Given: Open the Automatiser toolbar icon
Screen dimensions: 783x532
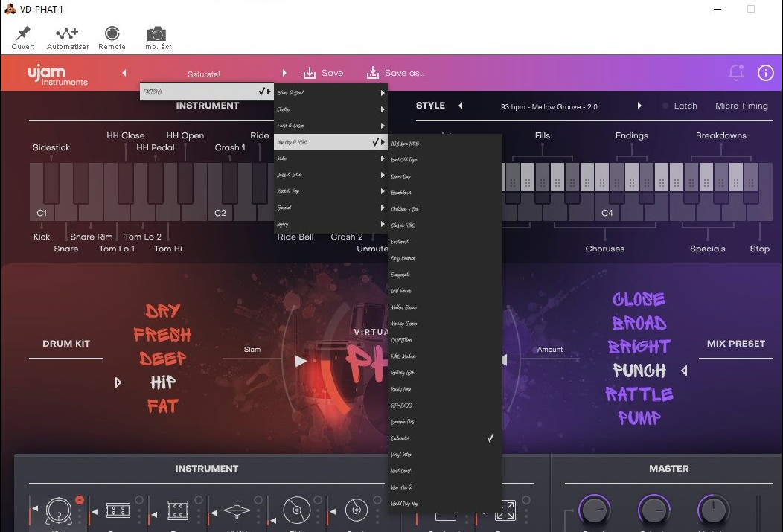Looking at the screenshot, I should 68,33.
